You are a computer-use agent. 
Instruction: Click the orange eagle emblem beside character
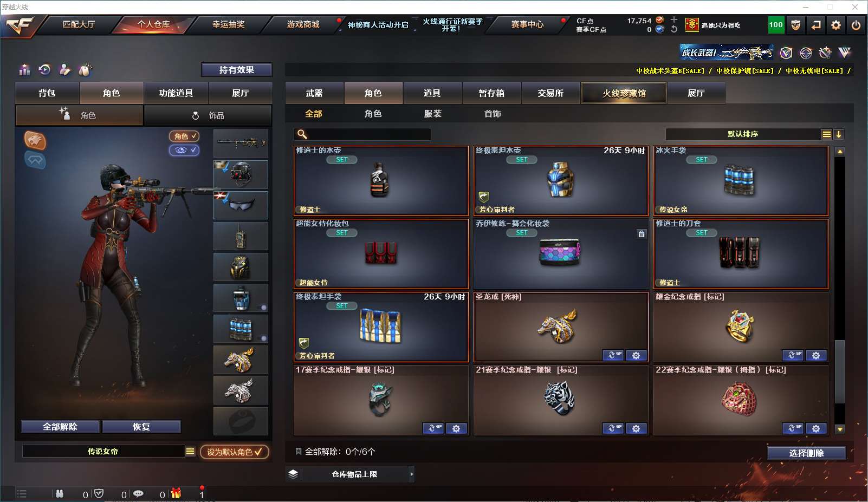[x=35, y=141]
